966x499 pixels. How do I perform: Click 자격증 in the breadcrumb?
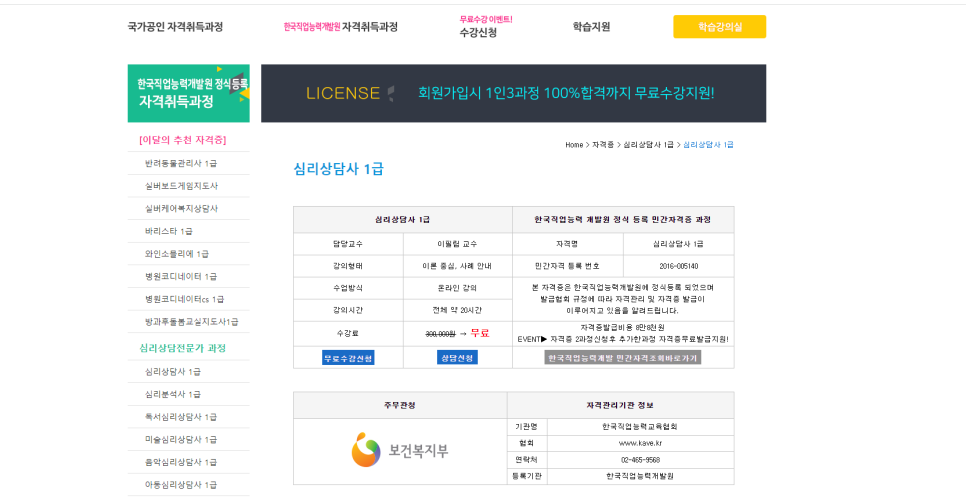[603, 145]
